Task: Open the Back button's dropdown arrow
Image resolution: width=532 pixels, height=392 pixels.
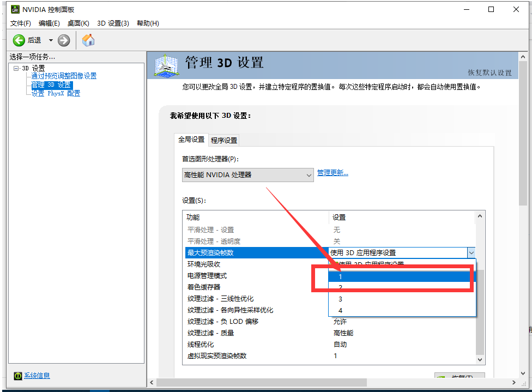Action: (x=50, y=40)
